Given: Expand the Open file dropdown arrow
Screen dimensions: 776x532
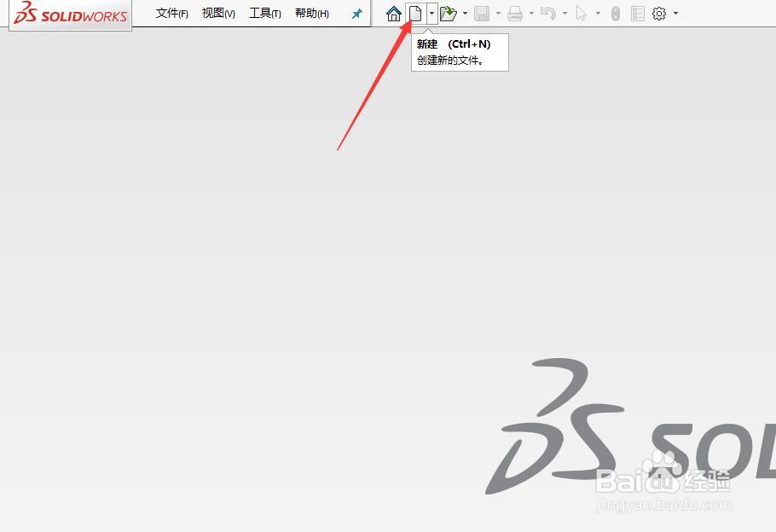Looking at the screenshot, I should [x=465, y=14].
